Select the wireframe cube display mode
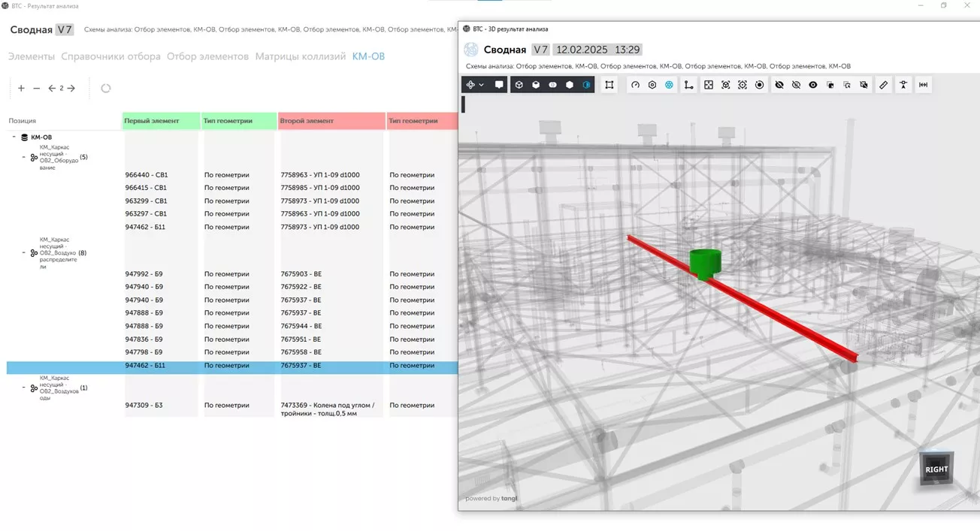 519,85
